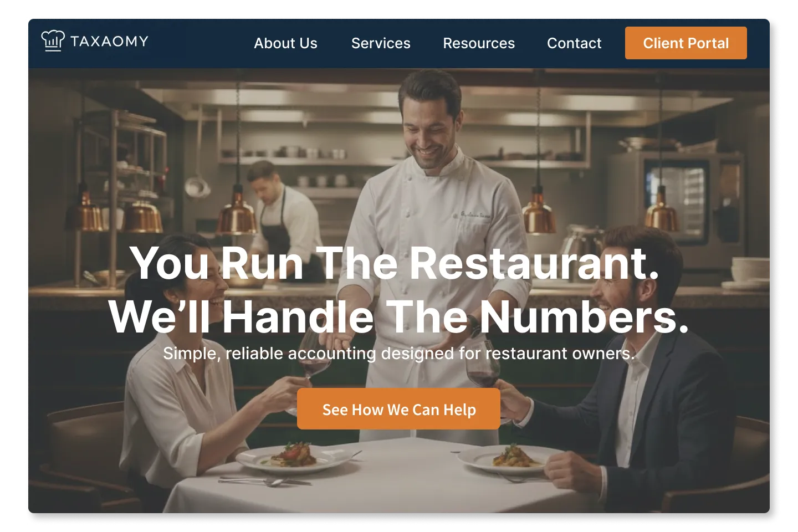This screenshot has width=798, height=532.
Task: Click the left plate of food
Action: click(x=294, y=458)
